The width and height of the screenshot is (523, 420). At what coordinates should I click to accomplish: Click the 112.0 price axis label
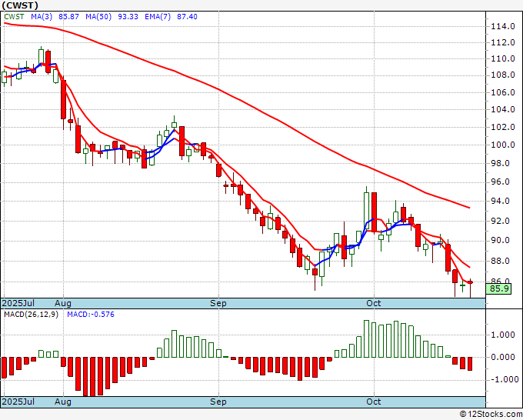coord(503,43)
